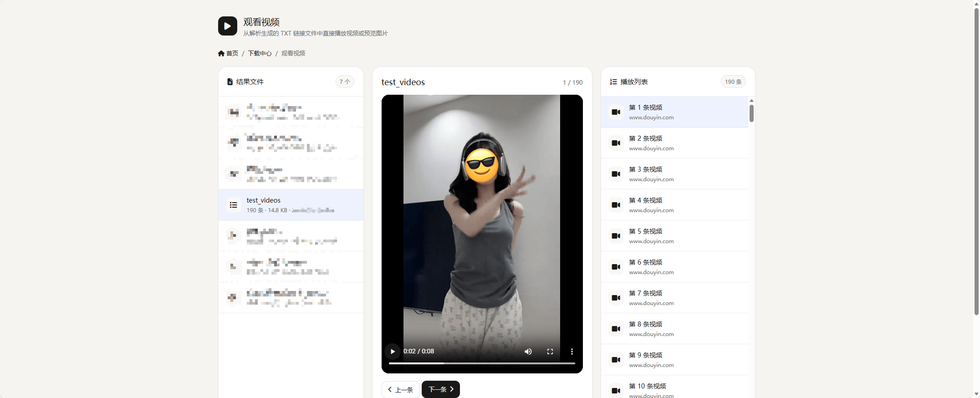Viewport: 980px width, 398px height.
Task: Click the camera icon for 第 1 条视频
Action: coord(616,112)
